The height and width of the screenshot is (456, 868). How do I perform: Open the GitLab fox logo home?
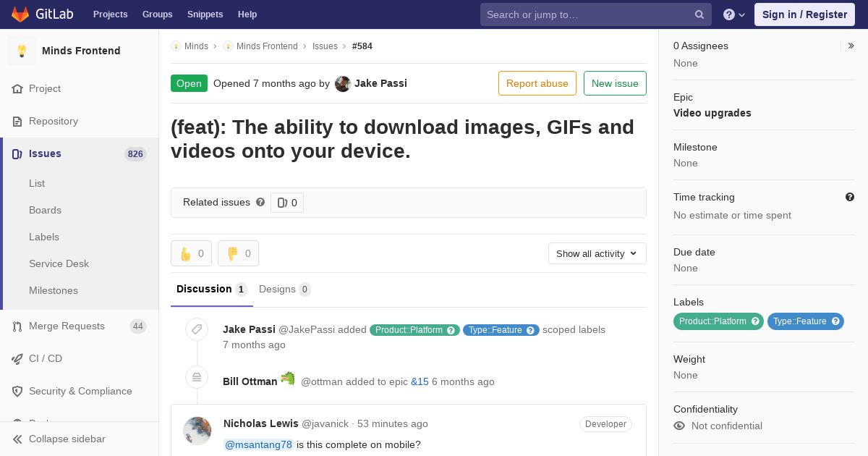(x=20, y=14)
